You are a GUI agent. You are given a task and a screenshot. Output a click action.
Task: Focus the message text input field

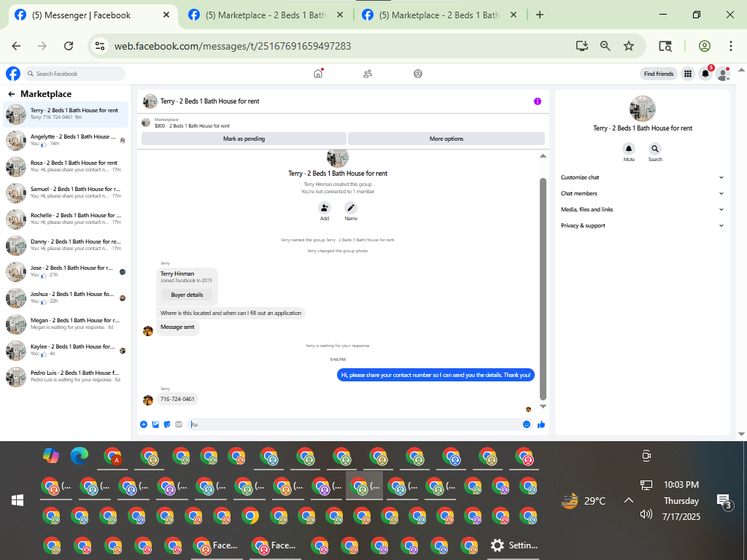[354, 424]
